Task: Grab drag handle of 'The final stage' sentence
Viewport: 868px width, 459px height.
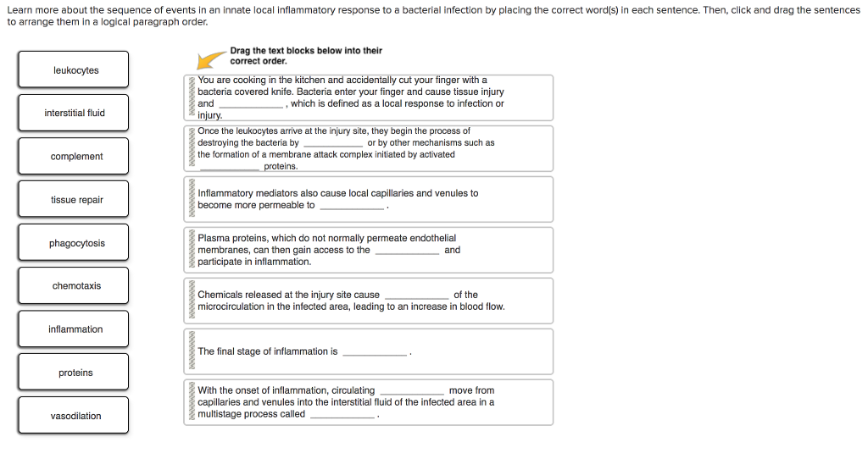Action: coord(191,351)
